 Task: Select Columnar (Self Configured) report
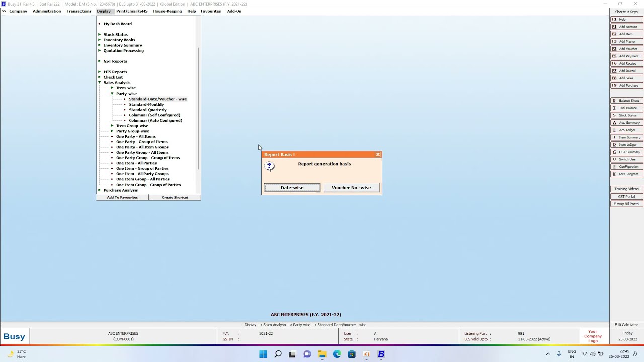154,115
